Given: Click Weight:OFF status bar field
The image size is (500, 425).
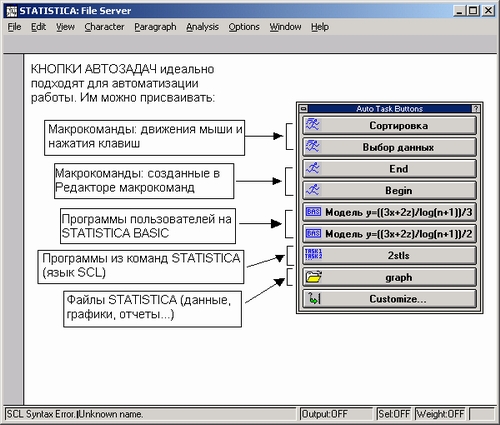Looking at the screenshot, I should 441,414.
